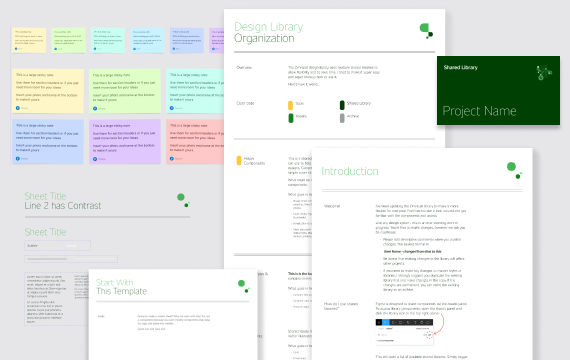The width and height of the screenshot is (570, 360).
Task: Click the green dot logo on Introduction page
Action: [x=514, y=171]
